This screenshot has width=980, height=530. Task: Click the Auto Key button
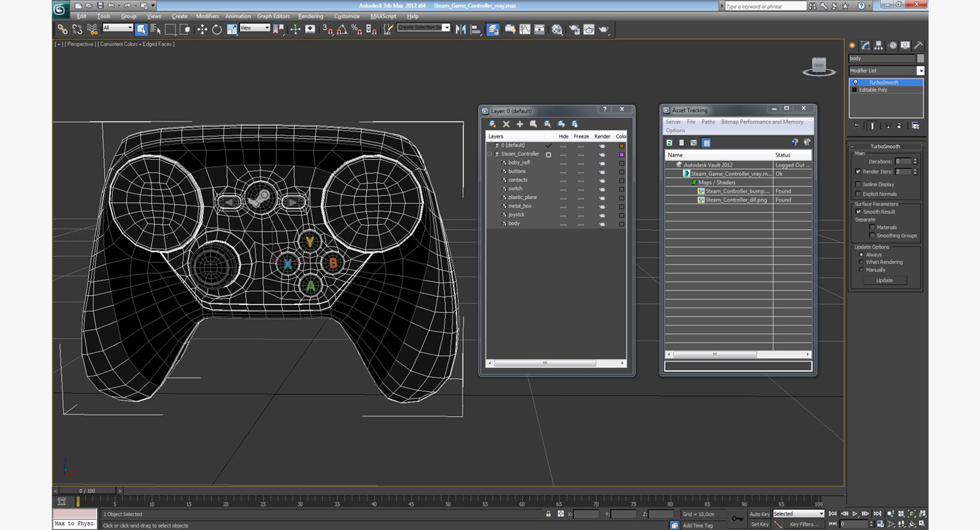coord(759,514)
